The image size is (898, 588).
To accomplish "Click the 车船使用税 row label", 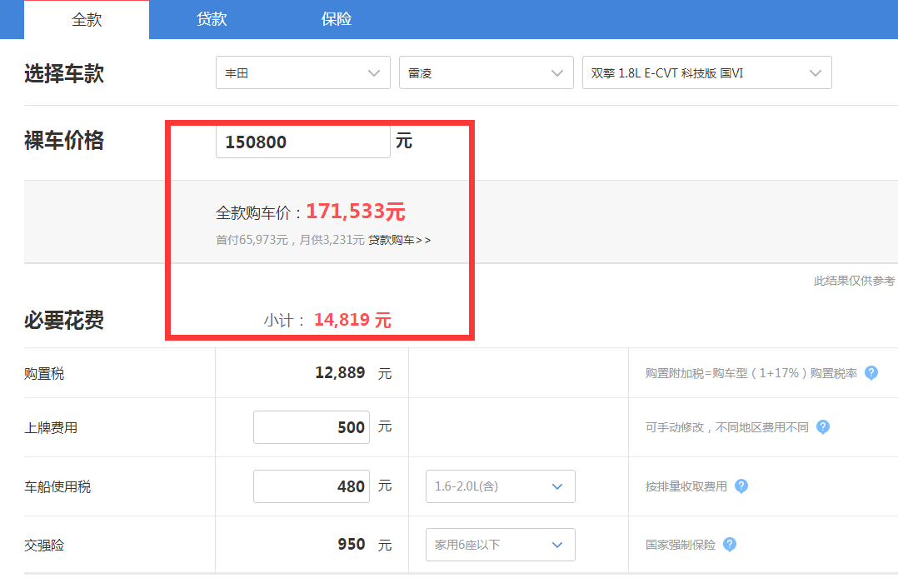I will click(x=57, y=486).
